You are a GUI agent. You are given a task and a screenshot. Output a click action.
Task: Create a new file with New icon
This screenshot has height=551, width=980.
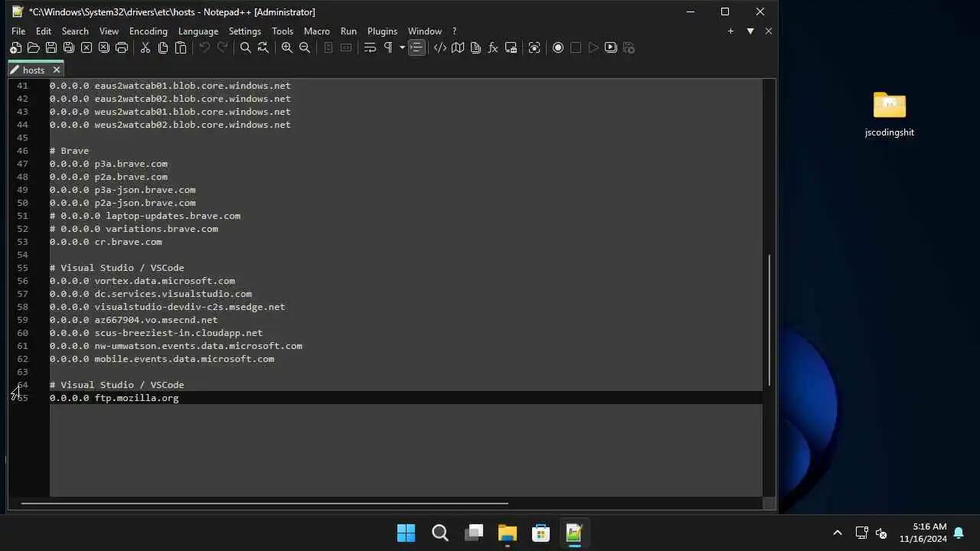[x=15, y=47]
